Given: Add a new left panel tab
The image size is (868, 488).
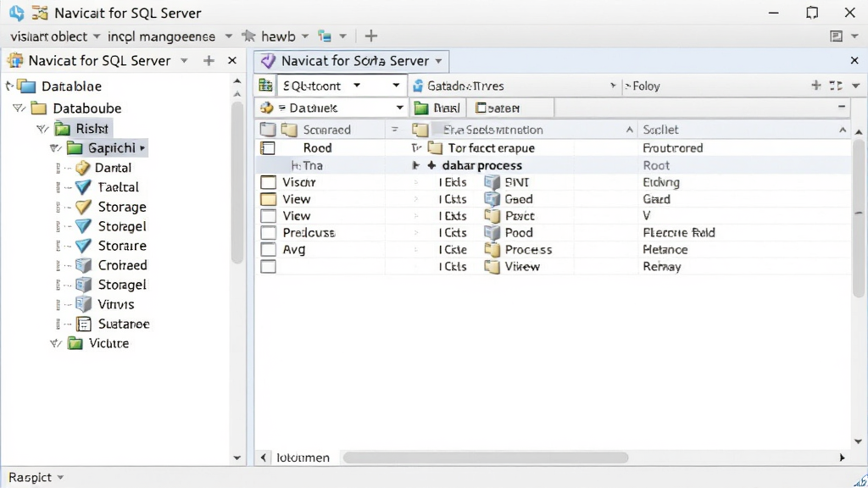Looking at the screenshot, I should [209, 60].
